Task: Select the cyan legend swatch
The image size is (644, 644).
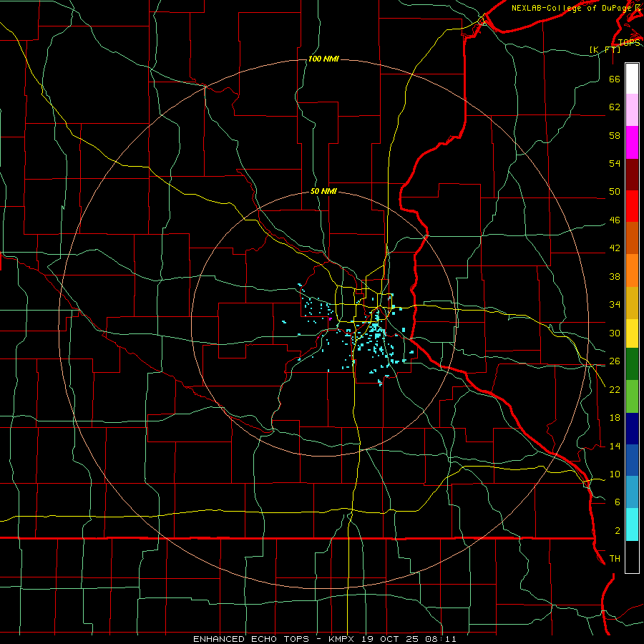Action: 632,525
